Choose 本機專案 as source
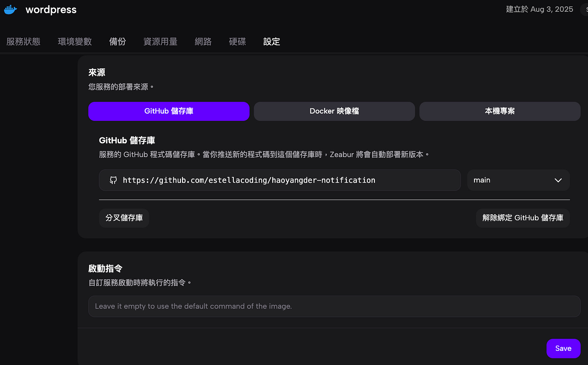 click(x=500, y=111)
